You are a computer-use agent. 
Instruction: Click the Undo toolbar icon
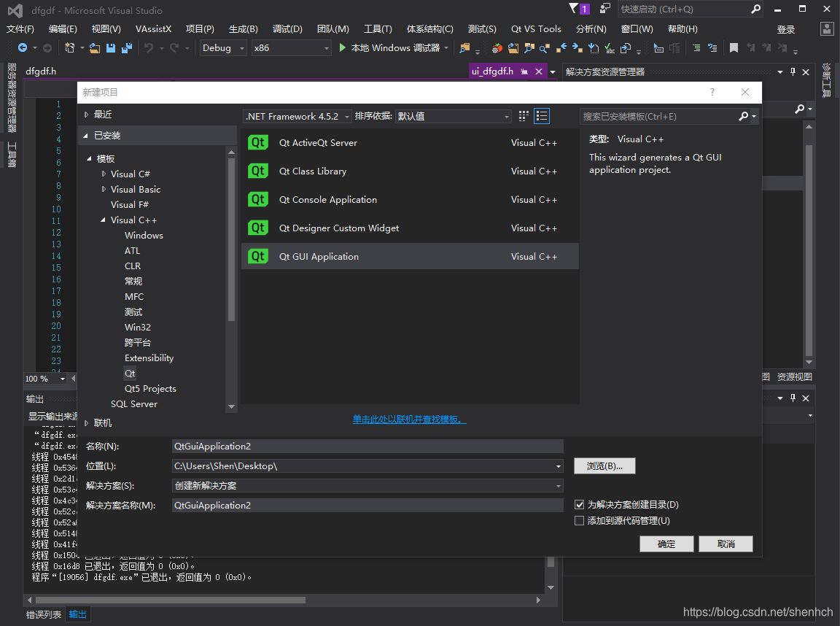point(149,47)
